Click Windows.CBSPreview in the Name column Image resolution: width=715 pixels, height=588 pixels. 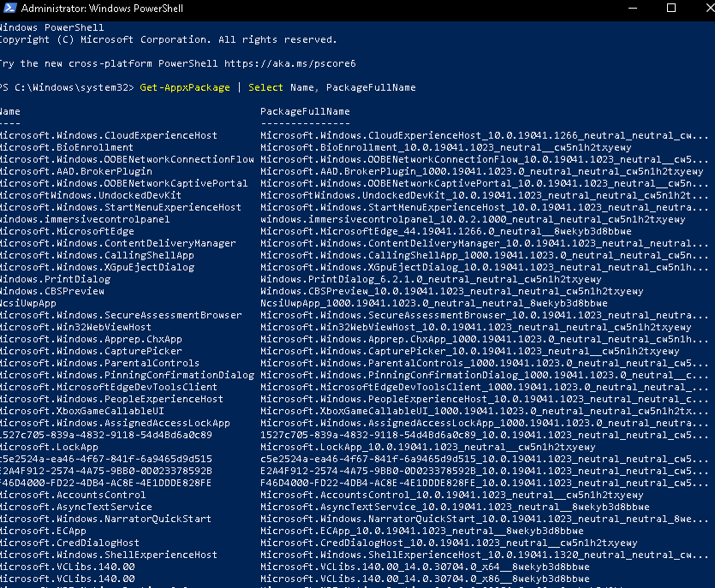(52, 291)
